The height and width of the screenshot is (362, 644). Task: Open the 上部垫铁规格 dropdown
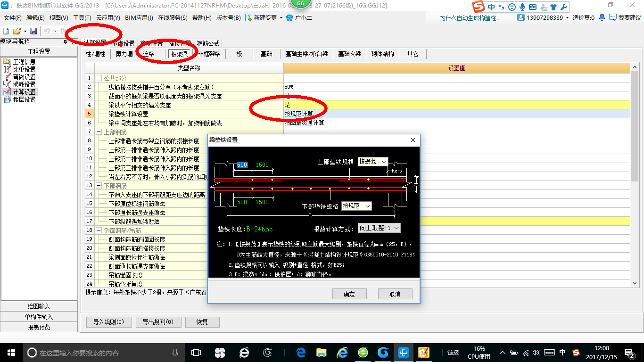pos(384,162)
